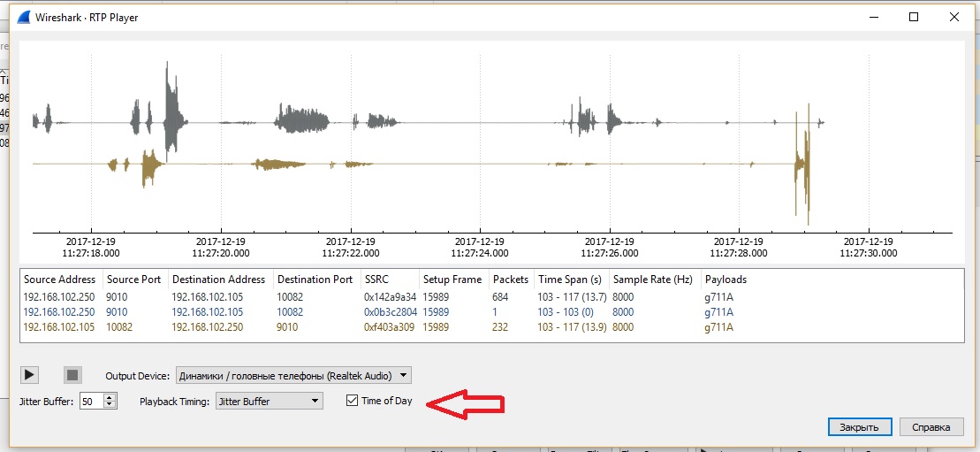Increase Jitter Buffer with the up arrow

click(110, 397)
